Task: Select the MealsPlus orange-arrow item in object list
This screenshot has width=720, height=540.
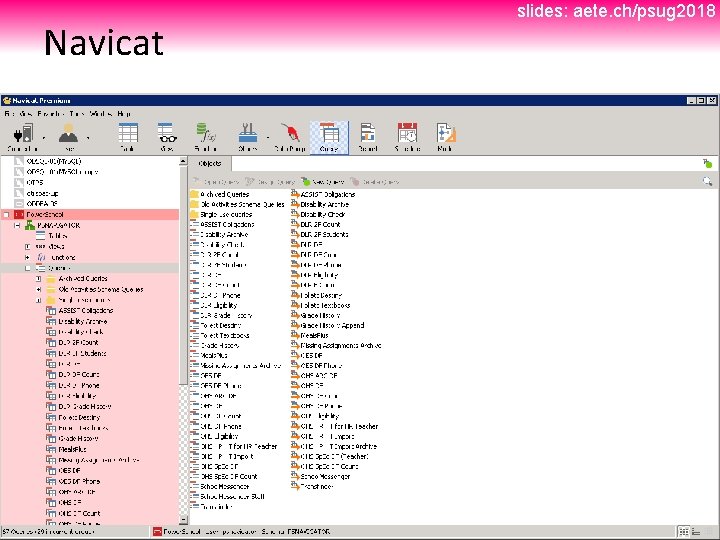Action: point(310,335)
